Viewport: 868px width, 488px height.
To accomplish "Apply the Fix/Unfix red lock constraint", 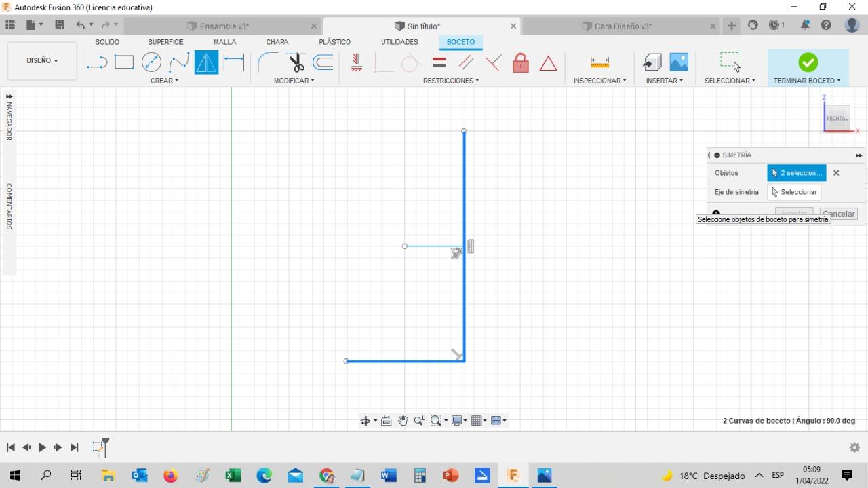I will click(x=521, y=62).
